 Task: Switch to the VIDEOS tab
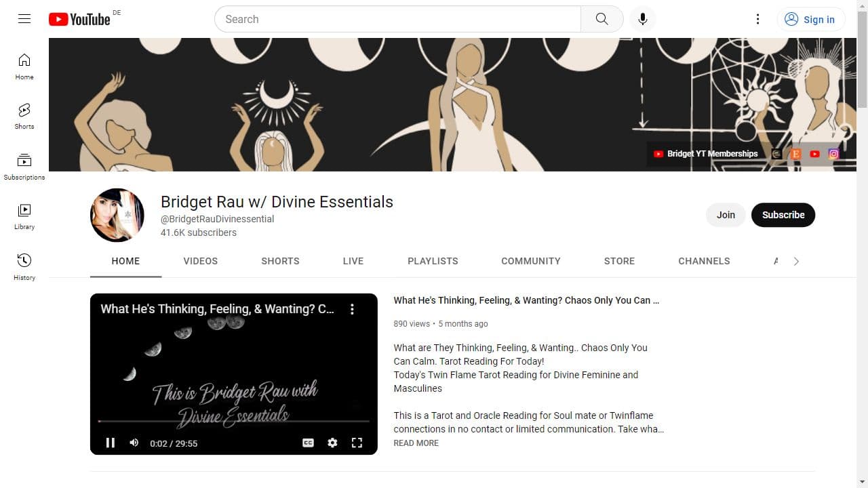(200, 261)
